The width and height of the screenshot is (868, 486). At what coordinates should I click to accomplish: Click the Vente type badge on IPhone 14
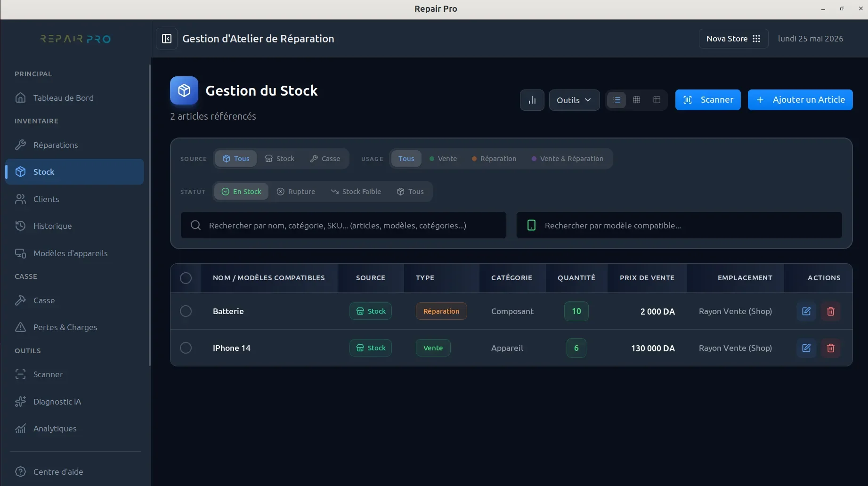click(x=433, y=348)
